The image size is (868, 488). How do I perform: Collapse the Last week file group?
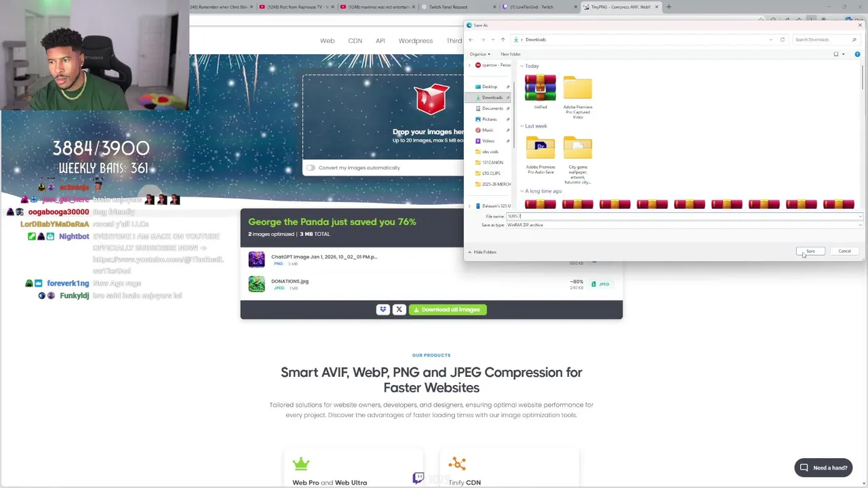522,126
